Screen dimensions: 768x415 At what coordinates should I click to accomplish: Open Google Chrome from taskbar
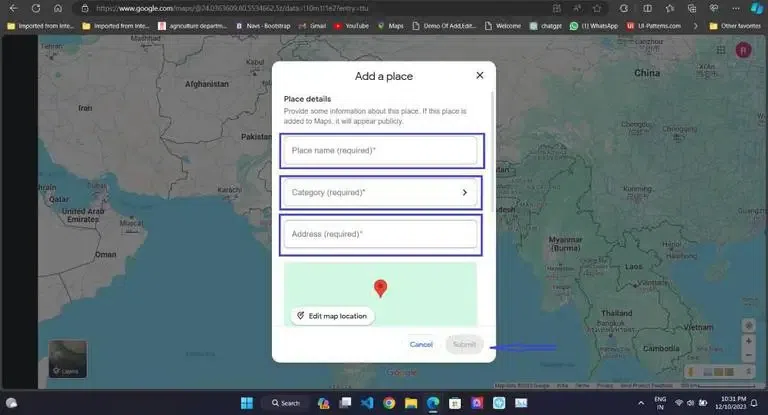[389, 403]
